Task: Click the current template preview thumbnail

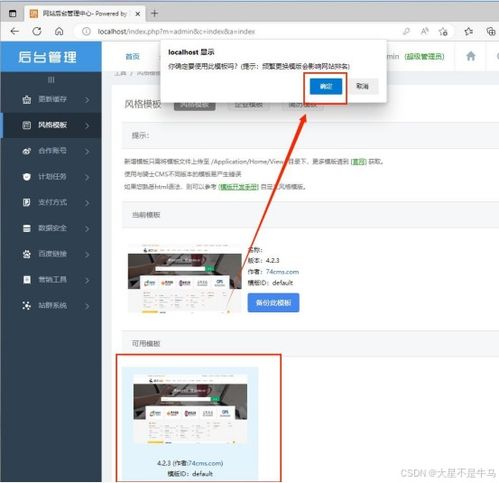Action: (185, 278)
